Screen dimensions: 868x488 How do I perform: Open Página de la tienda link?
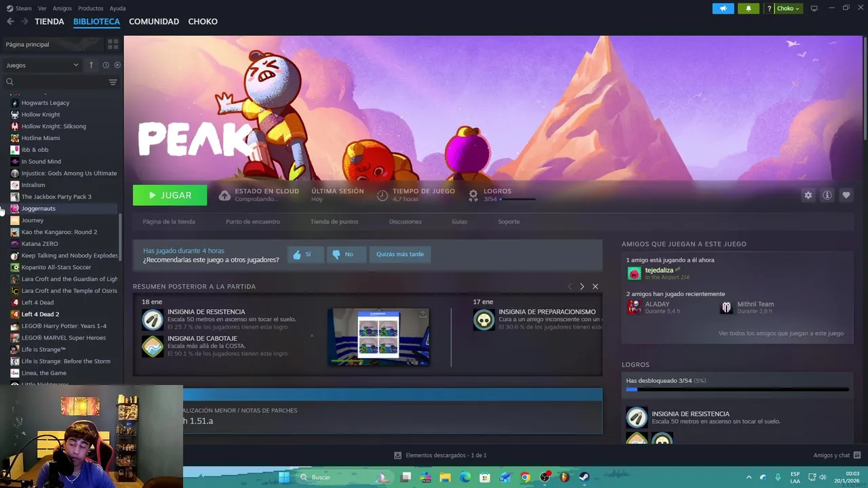169,222
